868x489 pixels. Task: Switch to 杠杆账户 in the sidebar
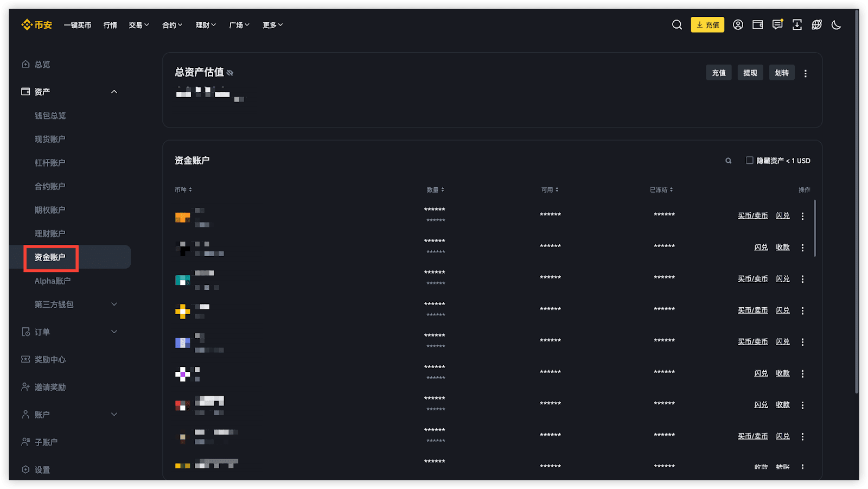pos(50,163)
